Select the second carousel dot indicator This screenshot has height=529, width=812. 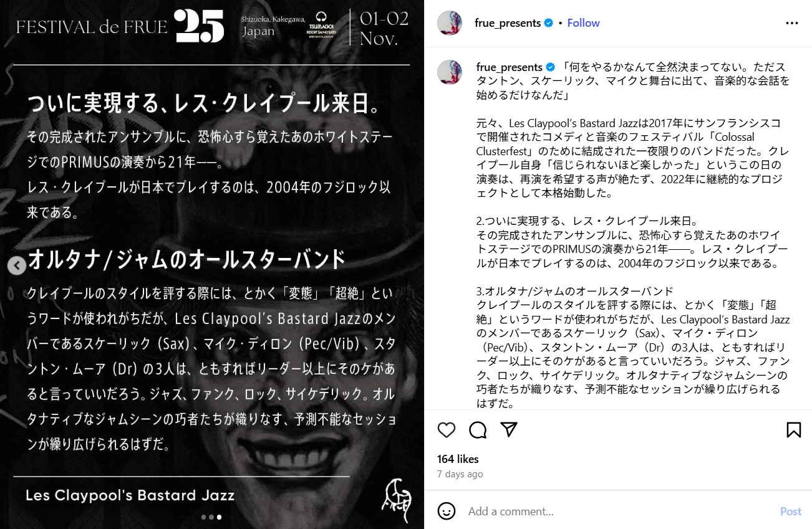click(211, 517)
